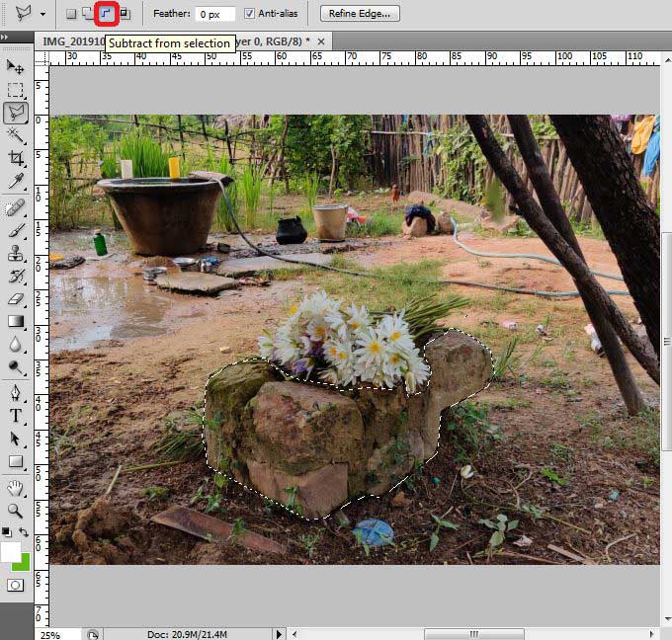Screen dimensions: 672x640
Task: Select the Polygonal Lasso tool in toolbox
Action: pyautogui.click(x=16, y=114)
